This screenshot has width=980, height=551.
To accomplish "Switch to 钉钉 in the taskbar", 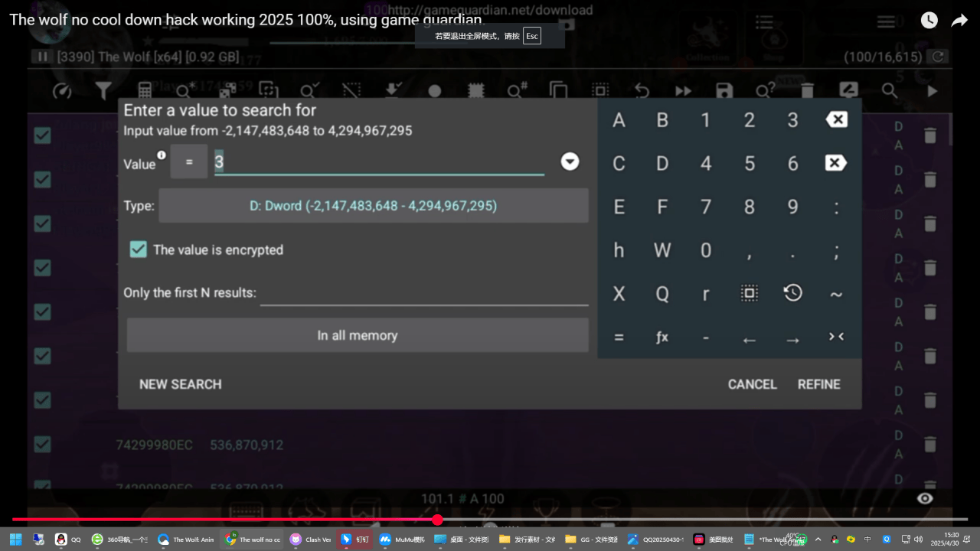I will pyautogui.click(x=355, y=540).
